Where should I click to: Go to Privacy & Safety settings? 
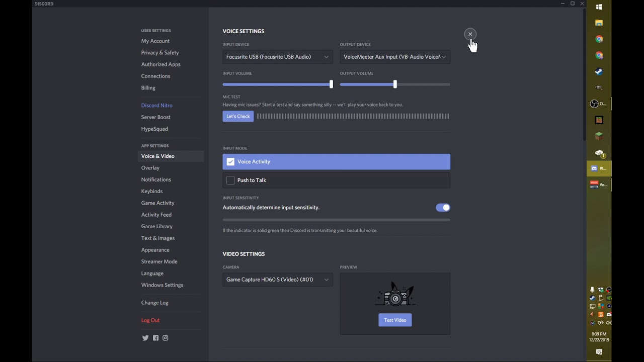160,52
